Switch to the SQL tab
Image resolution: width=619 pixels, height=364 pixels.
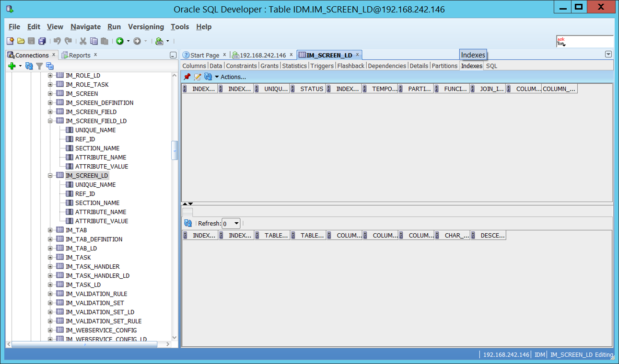491,66
